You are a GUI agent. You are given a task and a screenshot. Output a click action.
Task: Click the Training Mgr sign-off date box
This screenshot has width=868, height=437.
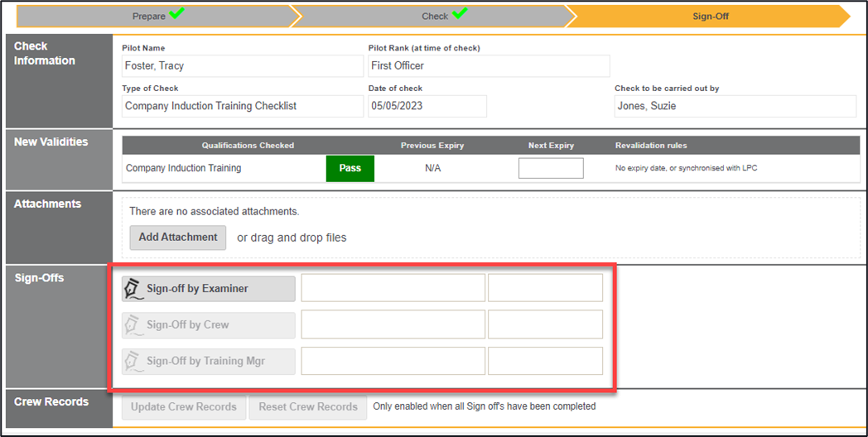[545, 362]
